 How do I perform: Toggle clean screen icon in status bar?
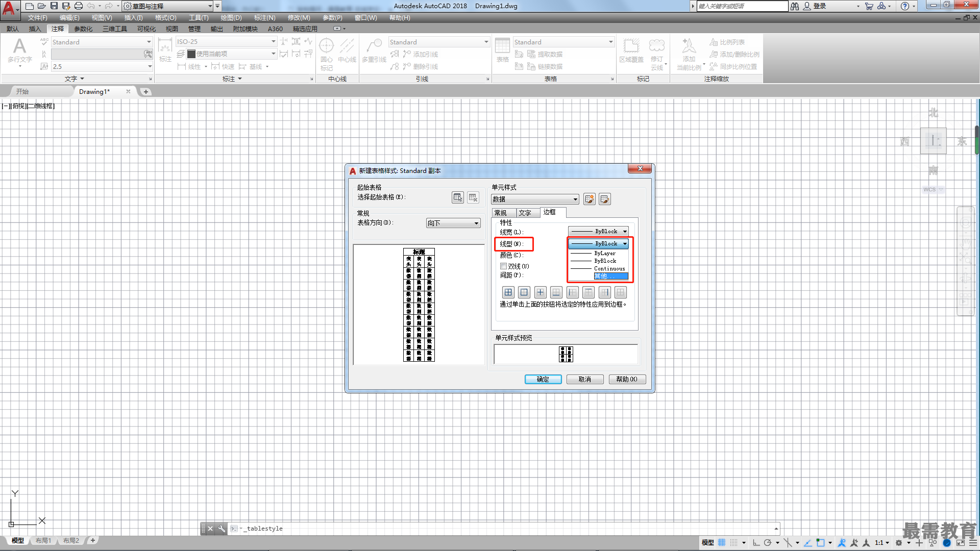(961, 543)
